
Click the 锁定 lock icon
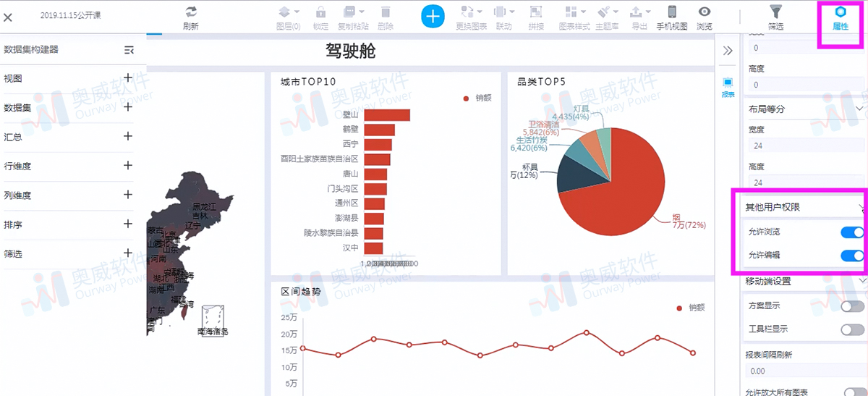tap(320, 12)
